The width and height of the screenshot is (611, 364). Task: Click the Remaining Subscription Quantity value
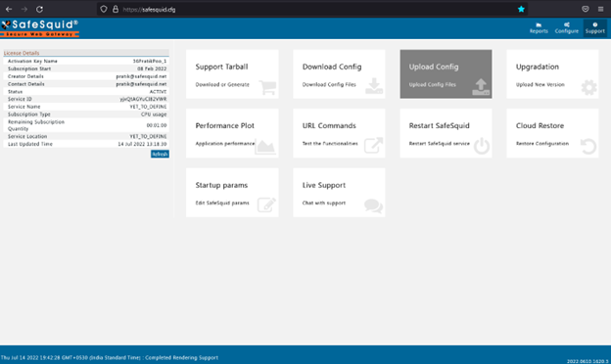point(157,125)
